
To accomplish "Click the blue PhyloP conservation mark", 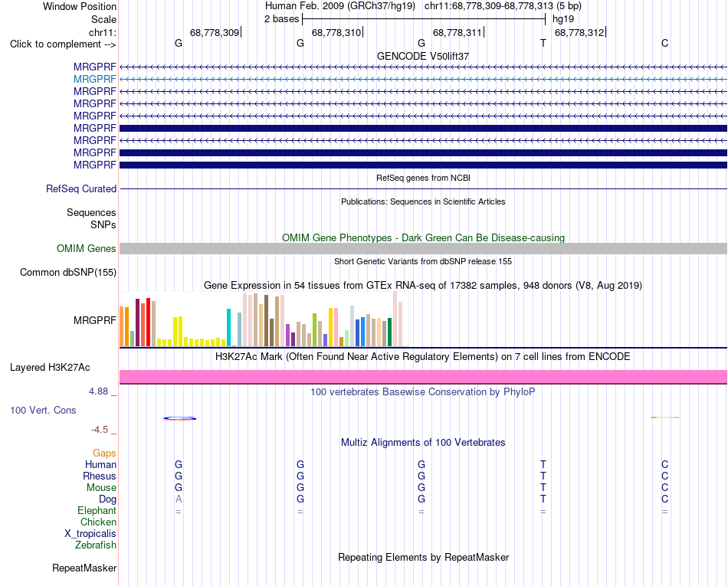I will 179,418.
